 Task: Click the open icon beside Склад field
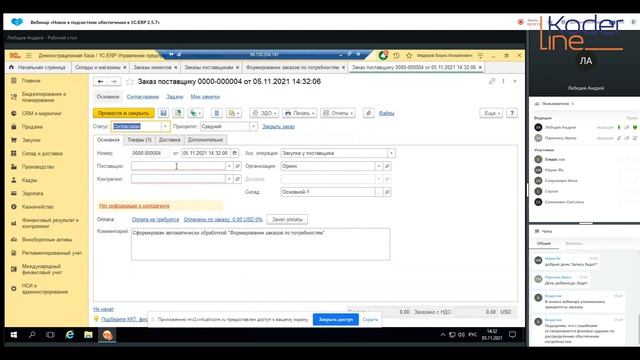387,192
